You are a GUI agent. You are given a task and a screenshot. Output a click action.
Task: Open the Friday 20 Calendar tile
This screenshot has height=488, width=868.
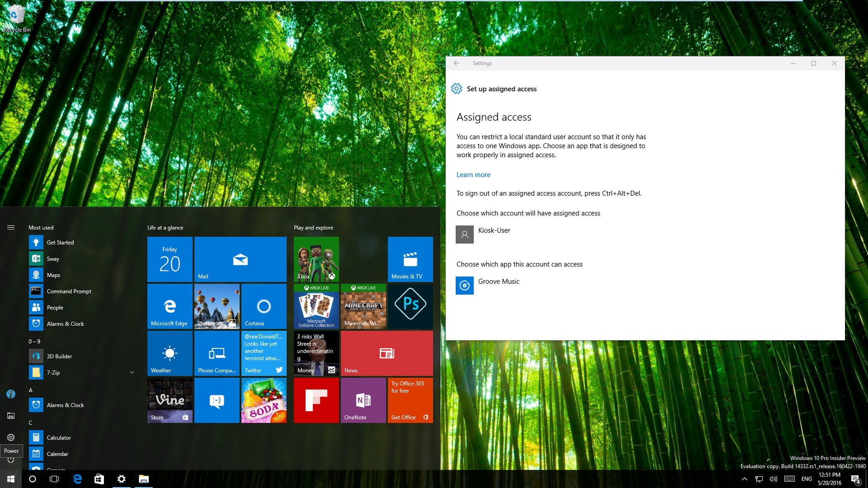coord(170,259)
